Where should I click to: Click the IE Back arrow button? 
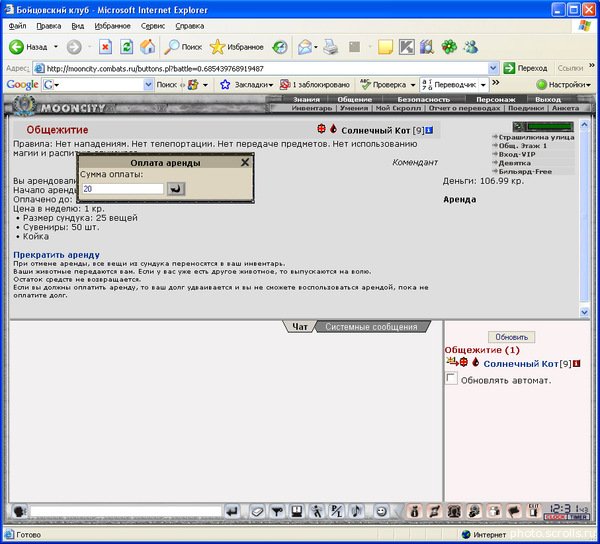[x=16, y=47]
